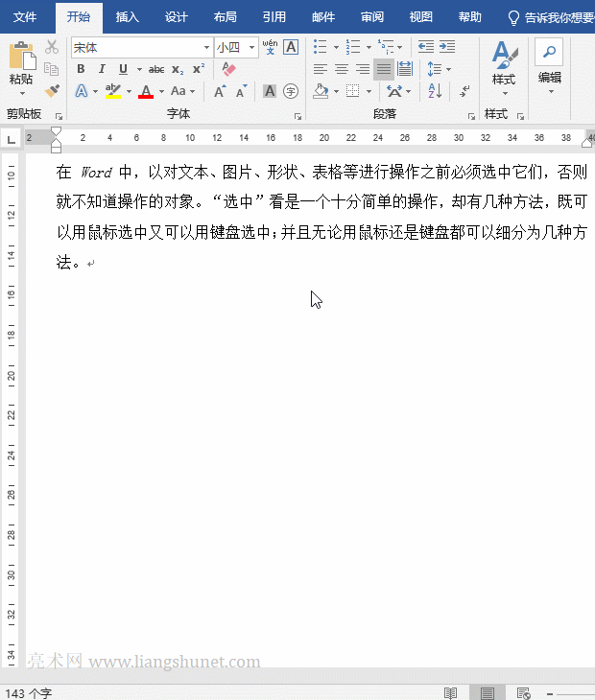Align text left
Image resolution: width=595 pixels, height=700 pixels.
coord(321,69)
